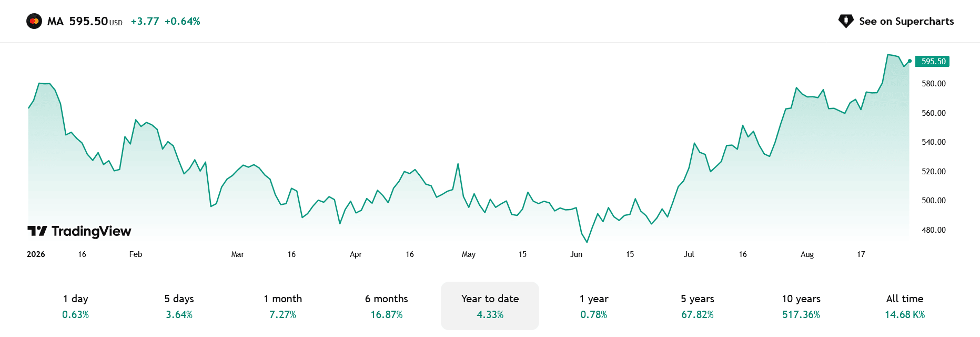This screenshot has height=337, width=980.
Task: Click the 540.00 price axis label
Action: (x=934, y=142)
